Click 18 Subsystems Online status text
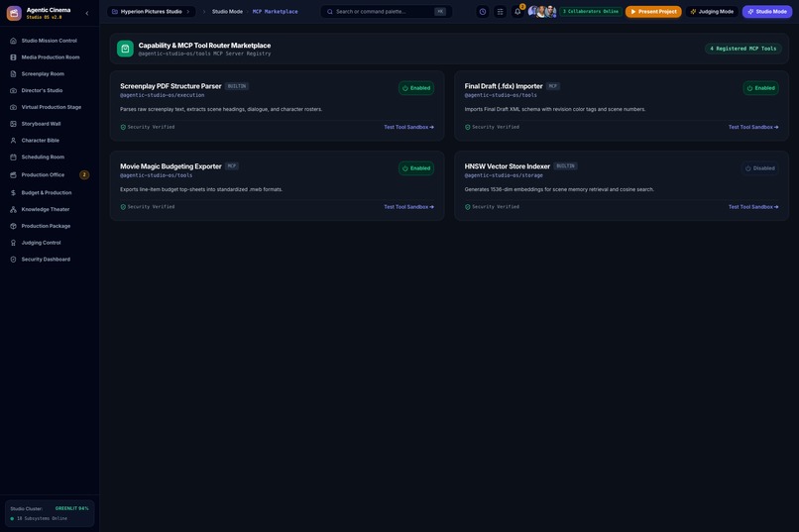Screen dimensions: 799x532 point(42,519)
